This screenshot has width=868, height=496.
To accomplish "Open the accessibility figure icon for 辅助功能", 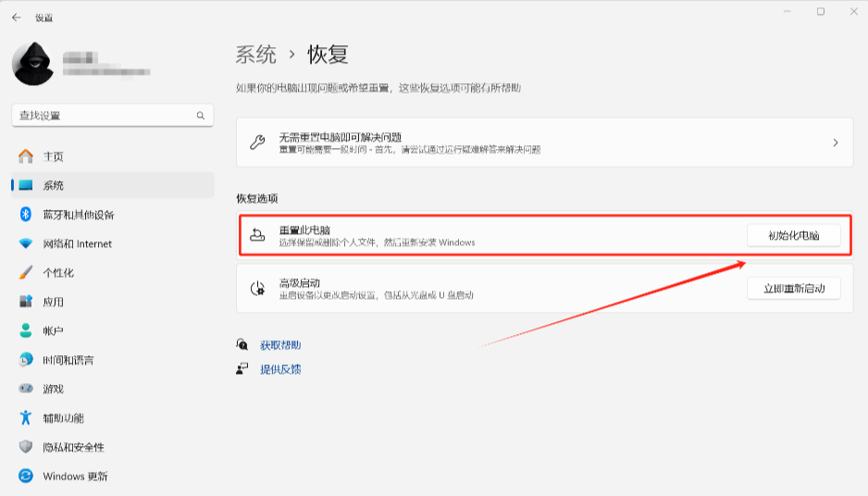I will [x=26, y=418].
